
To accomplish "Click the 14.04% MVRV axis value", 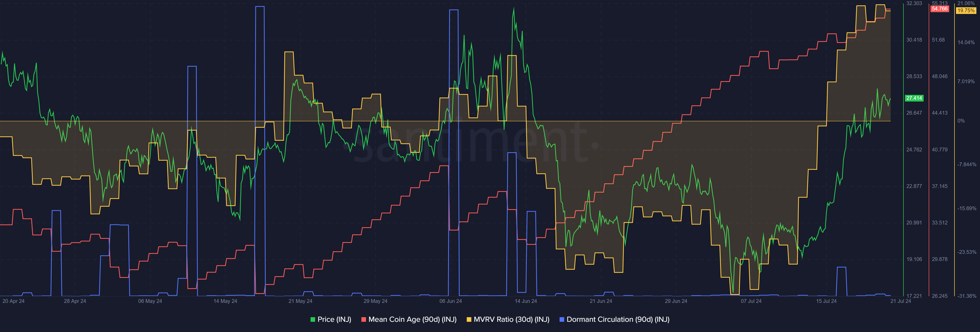I will tap(966, 43).
